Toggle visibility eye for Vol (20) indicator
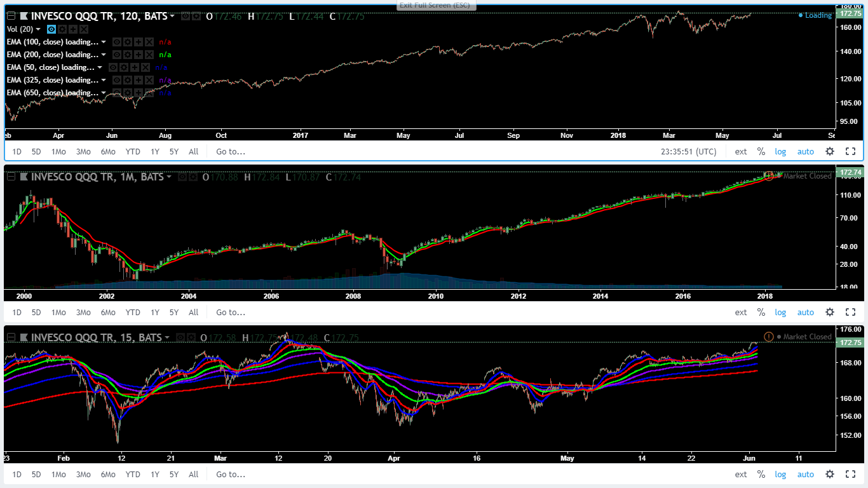 point(51,29)
